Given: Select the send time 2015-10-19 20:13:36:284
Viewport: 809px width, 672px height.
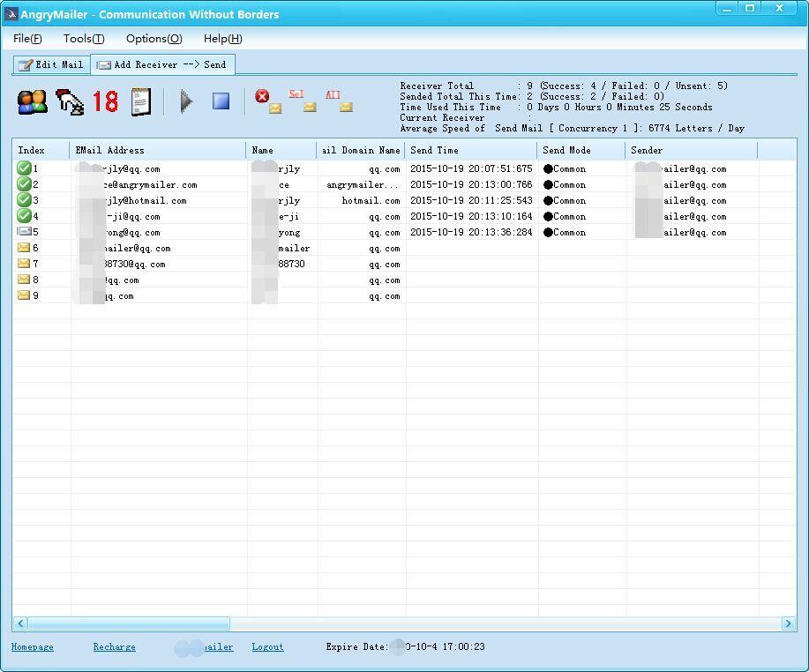Looking at the screenshot, I should click(471, 232).
